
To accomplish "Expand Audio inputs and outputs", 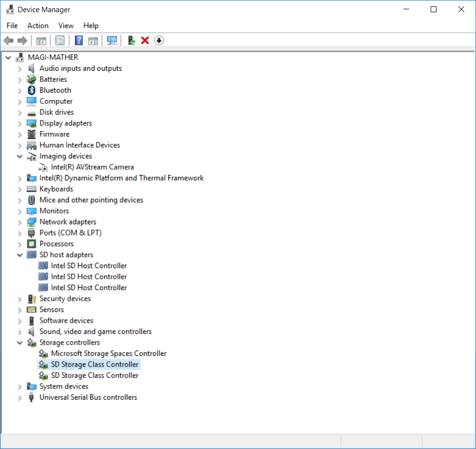I will click(20, 69).
